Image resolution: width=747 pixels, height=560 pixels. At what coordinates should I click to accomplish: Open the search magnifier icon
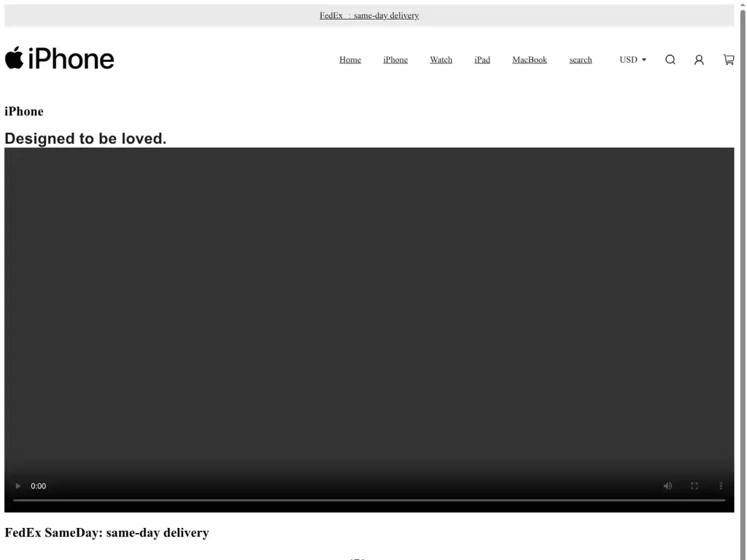[670, 60]
